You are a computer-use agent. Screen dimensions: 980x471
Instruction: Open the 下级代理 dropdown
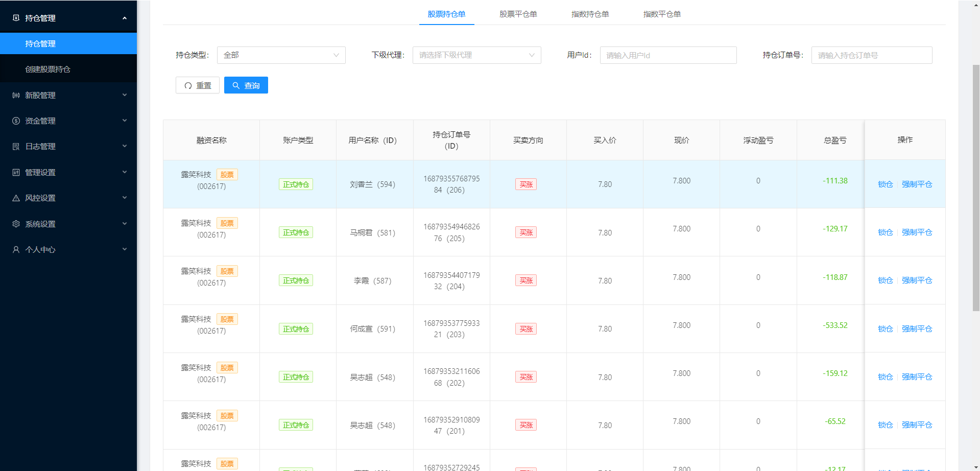476,55
